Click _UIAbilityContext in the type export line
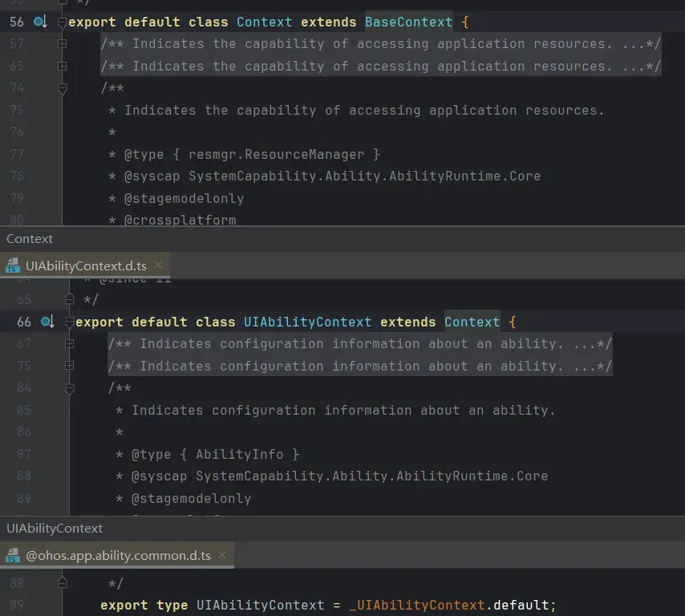This screenshot has width=685, height=616. [x=416, y=606]
